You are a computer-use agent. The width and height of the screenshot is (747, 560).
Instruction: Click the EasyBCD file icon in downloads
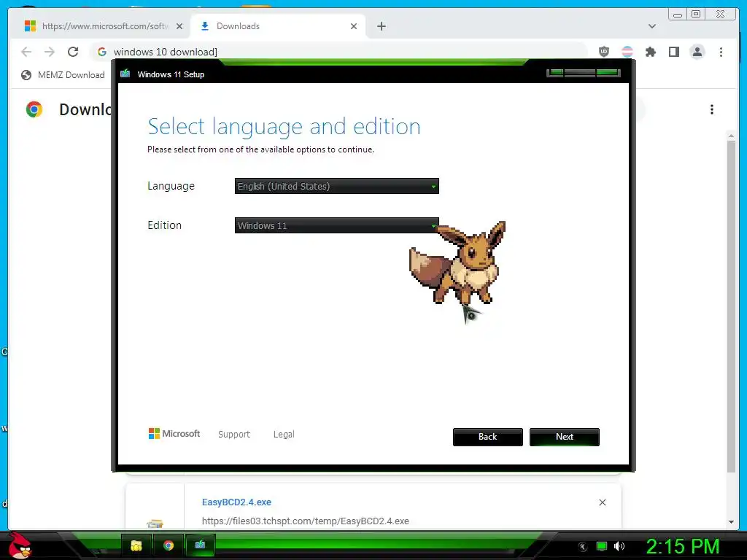(155, 524)
